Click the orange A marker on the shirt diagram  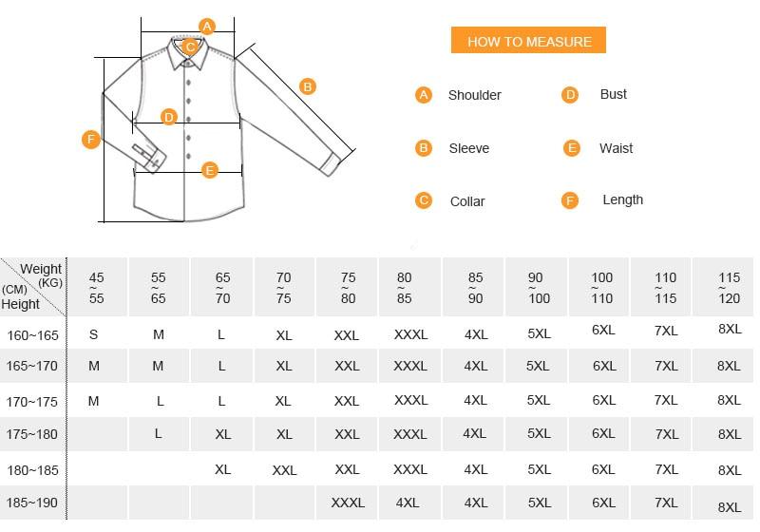(x=207, y=26)
